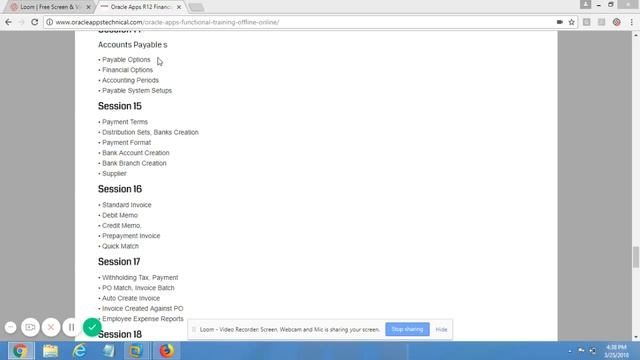Open the yellow-framed taskbar application
The width and height of the screenshot is (640, 360).
[136, 351]
